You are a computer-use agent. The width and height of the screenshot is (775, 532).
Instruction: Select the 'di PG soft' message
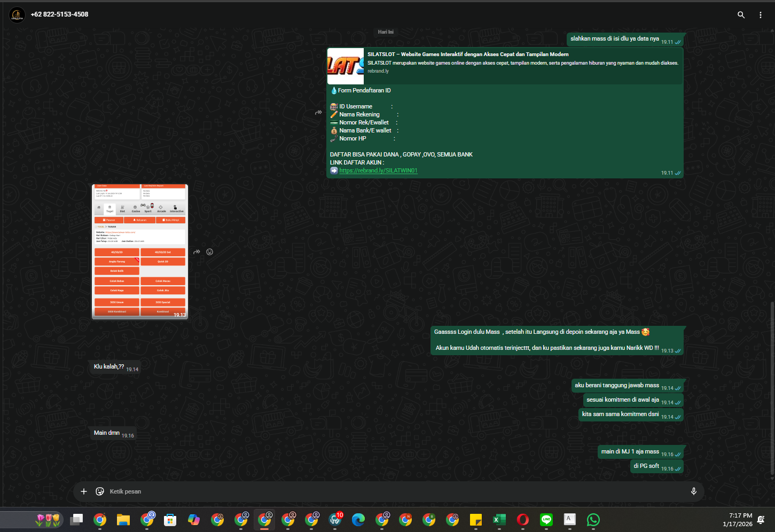pyautogui.click(x=656, y=466)
